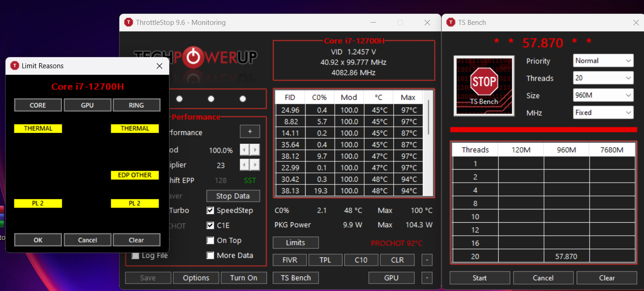Click the FID column header
Image resolution: width=644 pixels, height=291 pixels.
point(290,97)
